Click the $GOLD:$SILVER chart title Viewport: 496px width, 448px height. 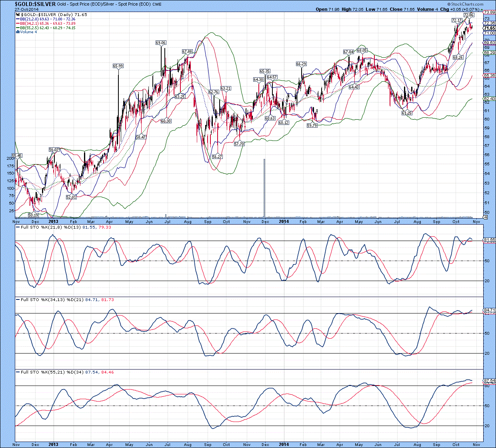click(x=35, y=4)
